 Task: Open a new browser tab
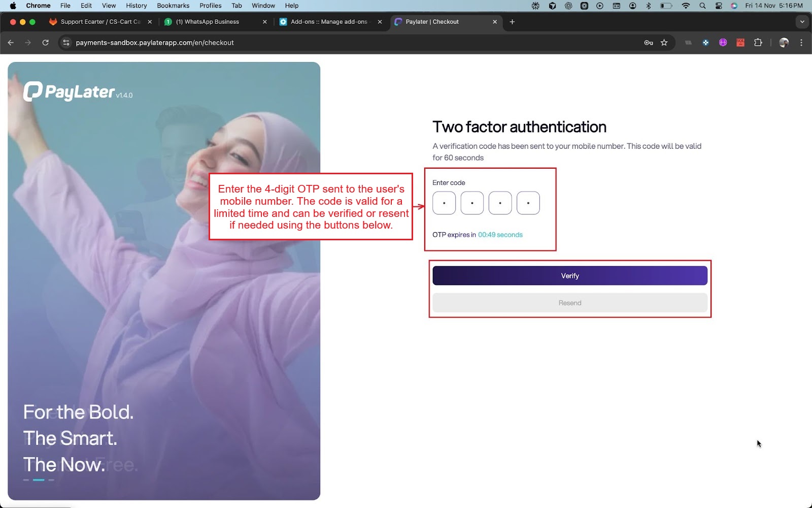coord(512,22)
